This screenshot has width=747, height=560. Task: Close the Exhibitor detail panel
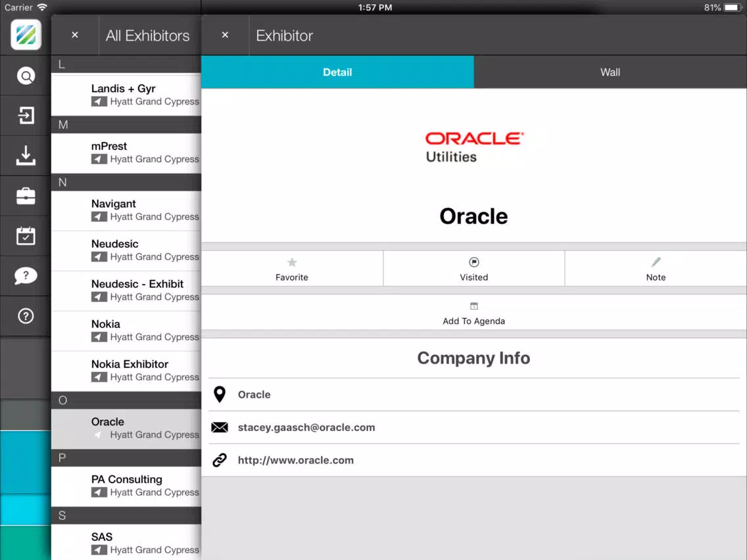226,35
